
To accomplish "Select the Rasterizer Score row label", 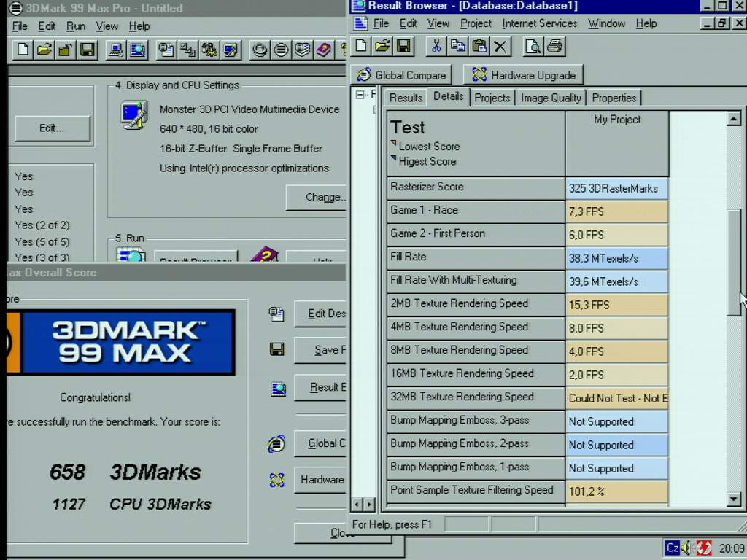I will click(x=476, y=187).
